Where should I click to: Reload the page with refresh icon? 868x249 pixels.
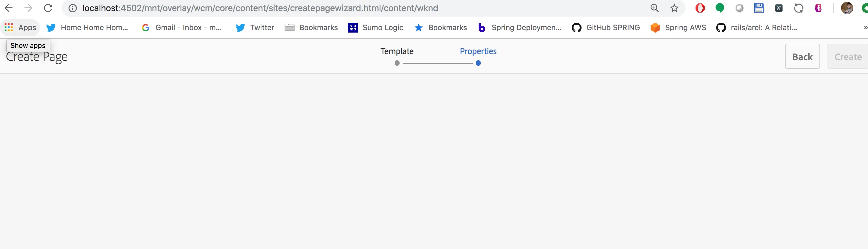coord(48,8)
